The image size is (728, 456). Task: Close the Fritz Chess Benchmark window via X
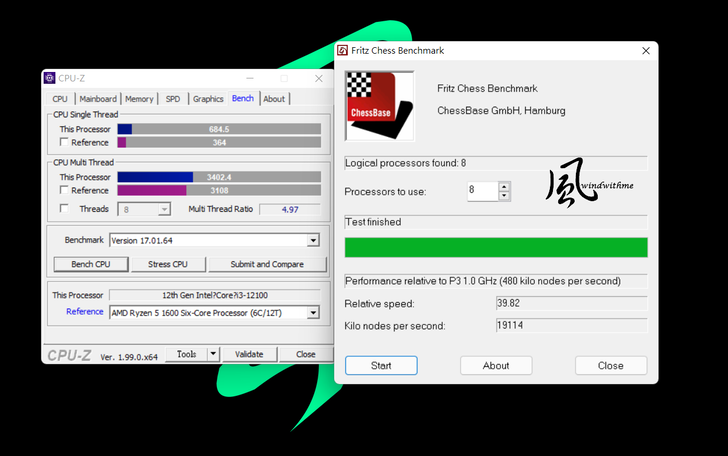click(646, 51)
